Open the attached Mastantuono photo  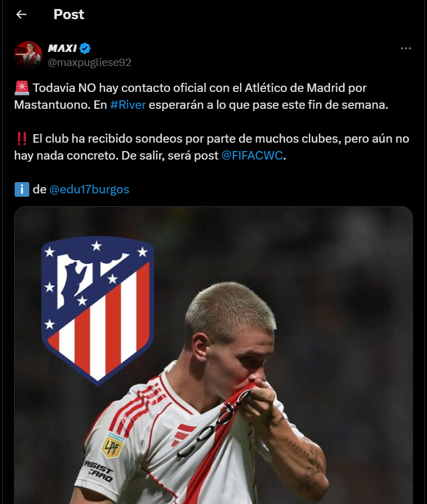(213, 355)
